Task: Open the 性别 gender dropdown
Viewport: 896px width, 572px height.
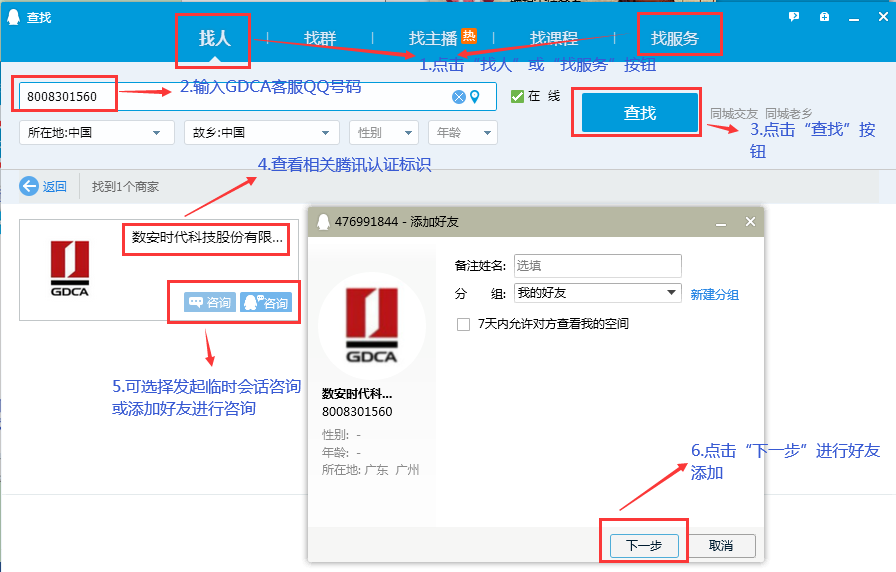Action: click(x=384, y=133)
